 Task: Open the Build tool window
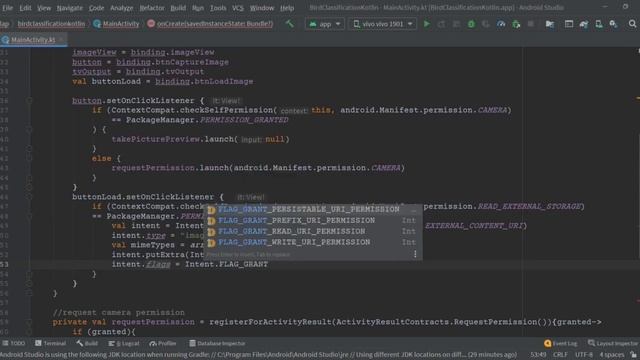87,343
